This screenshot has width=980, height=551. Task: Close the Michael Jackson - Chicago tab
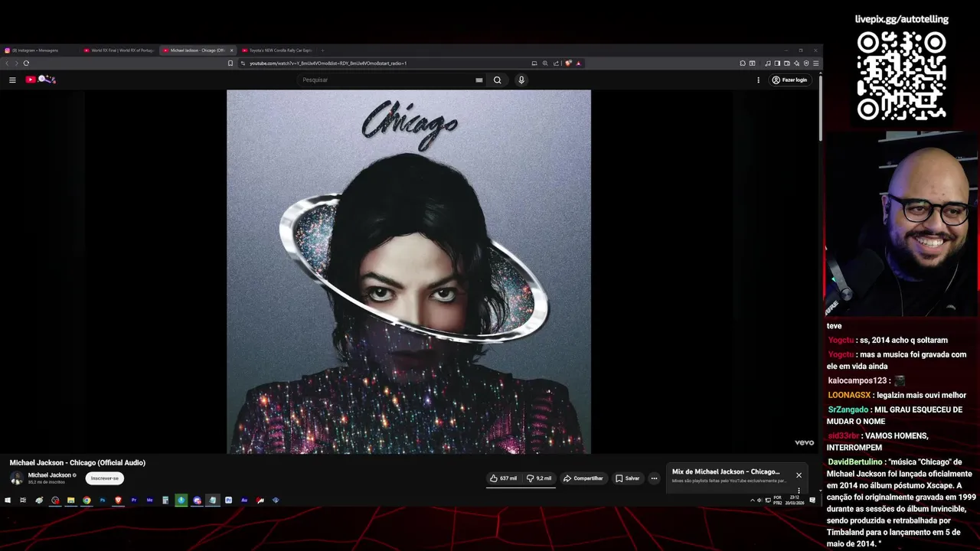tap(232, 51)
